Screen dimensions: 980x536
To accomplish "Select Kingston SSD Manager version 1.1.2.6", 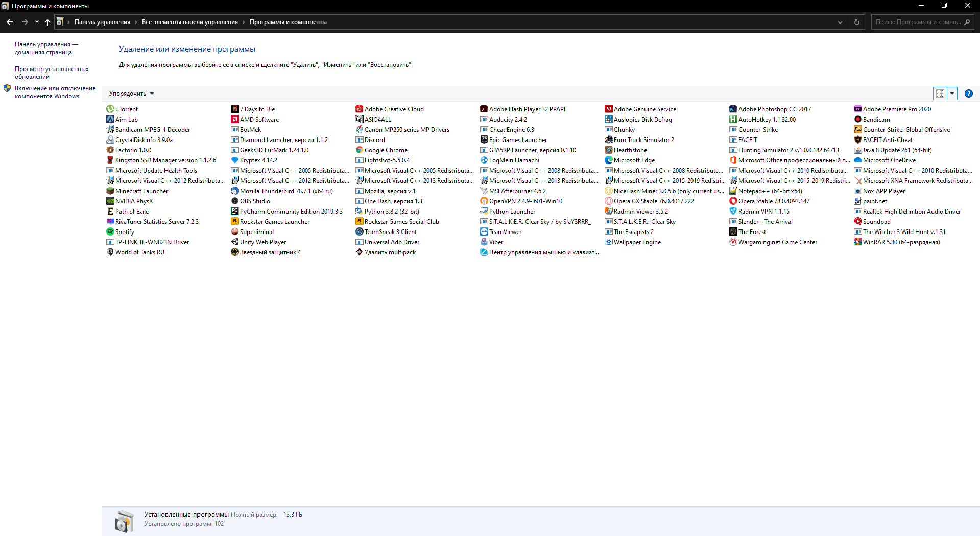I will (x=161, y=160).
